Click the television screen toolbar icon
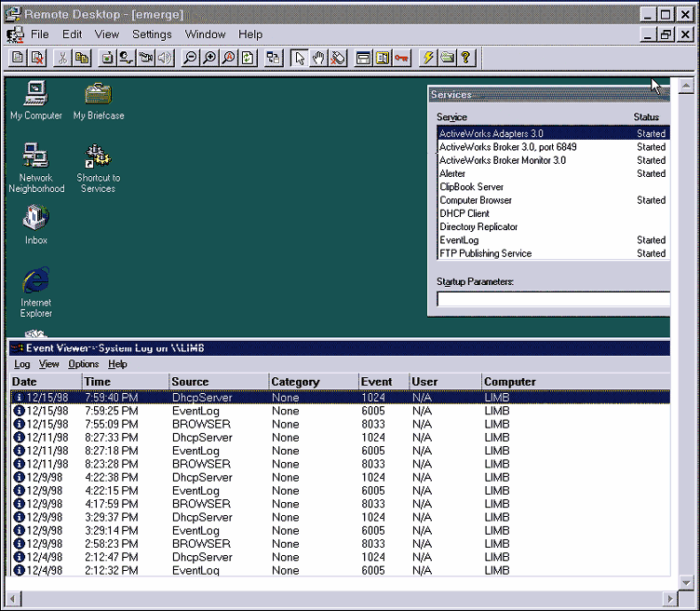 (x=107, y=58)
